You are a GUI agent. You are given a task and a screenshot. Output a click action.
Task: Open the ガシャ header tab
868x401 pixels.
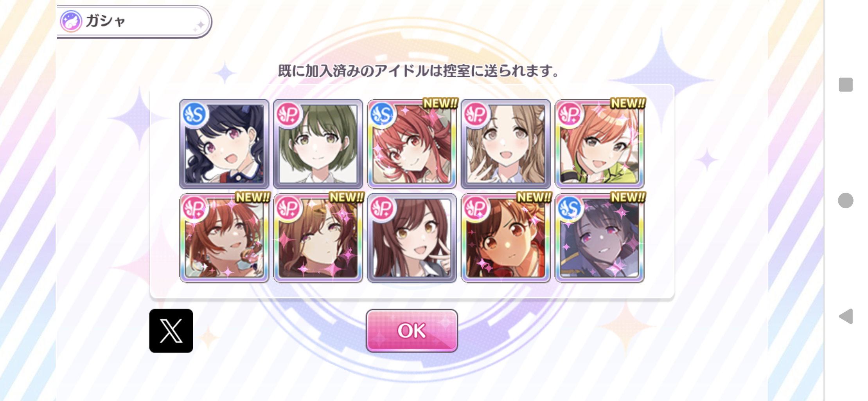pyautogui.click(x=133, y=21)
